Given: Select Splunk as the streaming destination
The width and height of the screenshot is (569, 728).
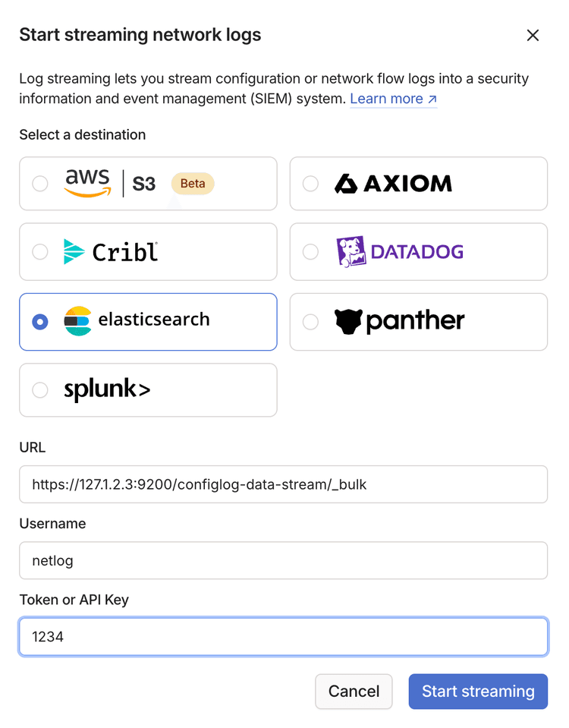Looking at the screenshot, I should (x=39, y=389).
